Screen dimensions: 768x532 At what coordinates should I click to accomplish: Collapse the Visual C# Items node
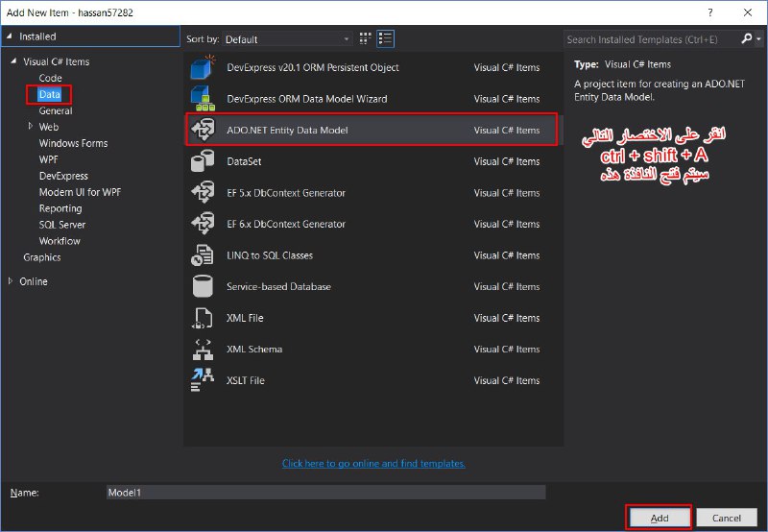(13, 61)
